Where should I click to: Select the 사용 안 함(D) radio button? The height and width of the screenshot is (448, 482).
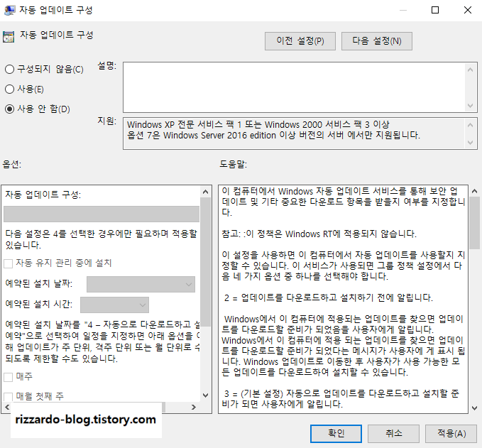click(x=9, y=109)
